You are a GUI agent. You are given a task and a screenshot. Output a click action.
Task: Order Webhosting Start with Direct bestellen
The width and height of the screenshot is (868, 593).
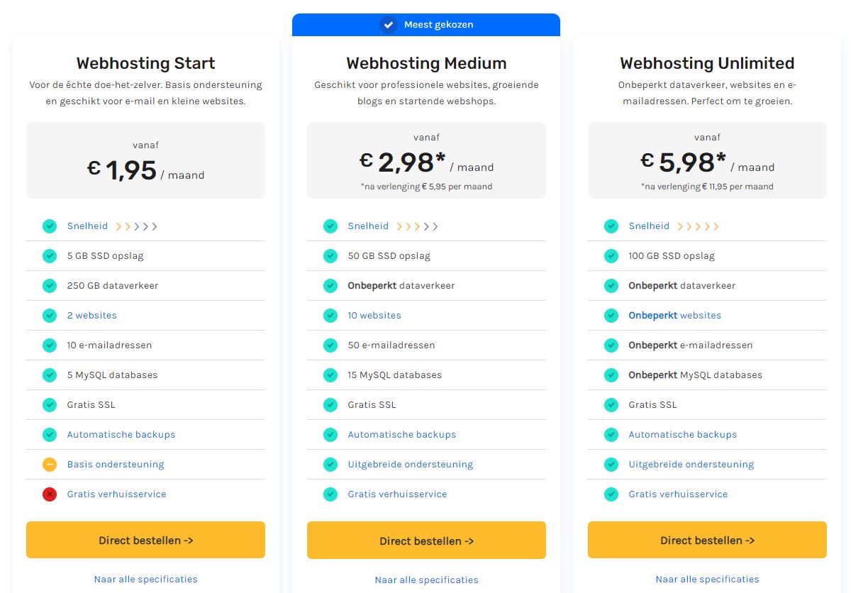(x=145, y=541)
